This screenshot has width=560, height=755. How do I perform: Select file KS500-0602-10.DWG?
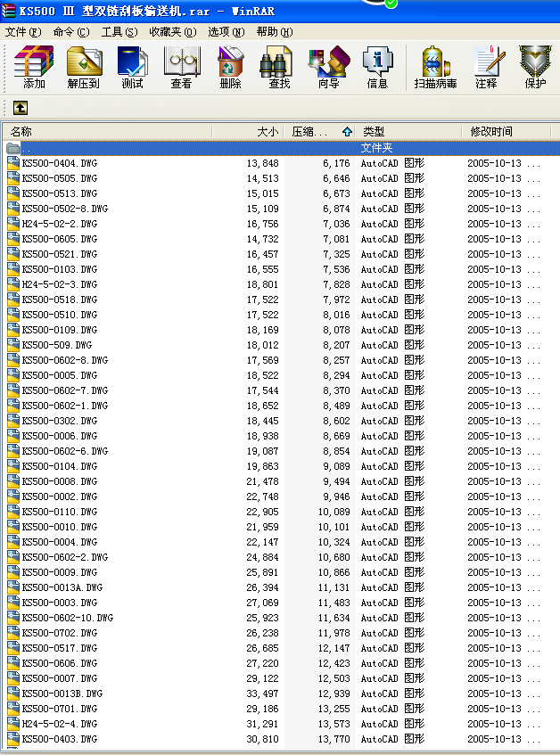point(68,618)
